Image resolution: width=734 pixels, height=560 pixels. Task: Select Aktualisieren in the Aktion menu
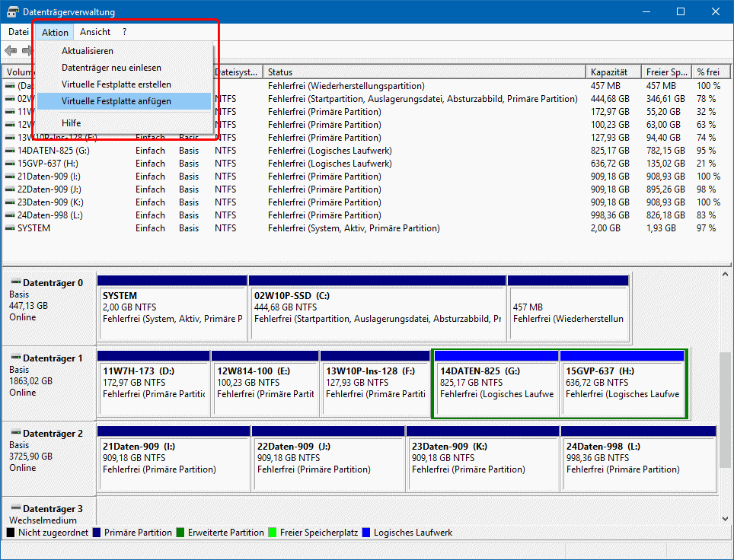(x=87, y=51)
